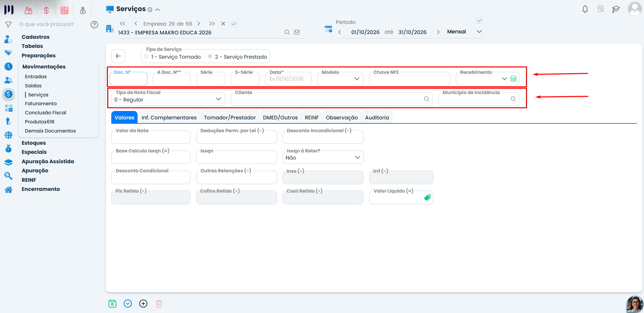Screen dimensions: 644x313
Task: Open the notifications bell
Action: coord(585,9)
